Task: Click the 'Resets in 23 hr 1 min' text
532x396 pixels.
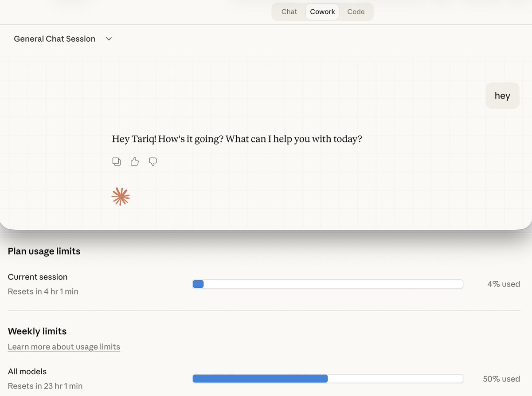Action: pos(45,386)
